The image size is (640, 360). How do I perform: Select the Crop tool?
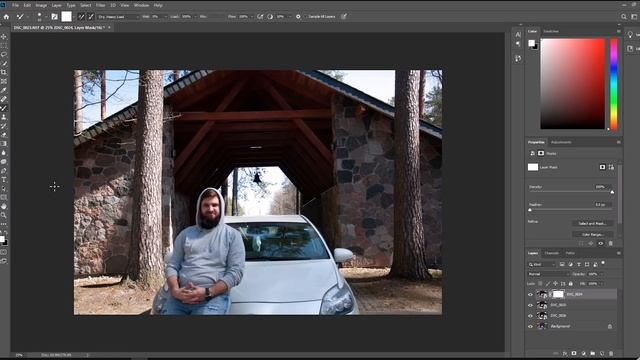pos(4,72)
